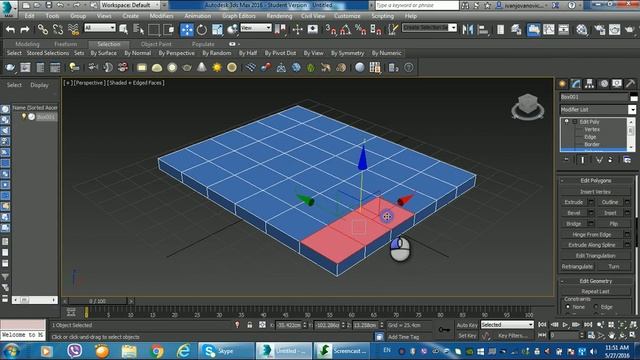Click the Redo arrow icon

pos(25,29)
